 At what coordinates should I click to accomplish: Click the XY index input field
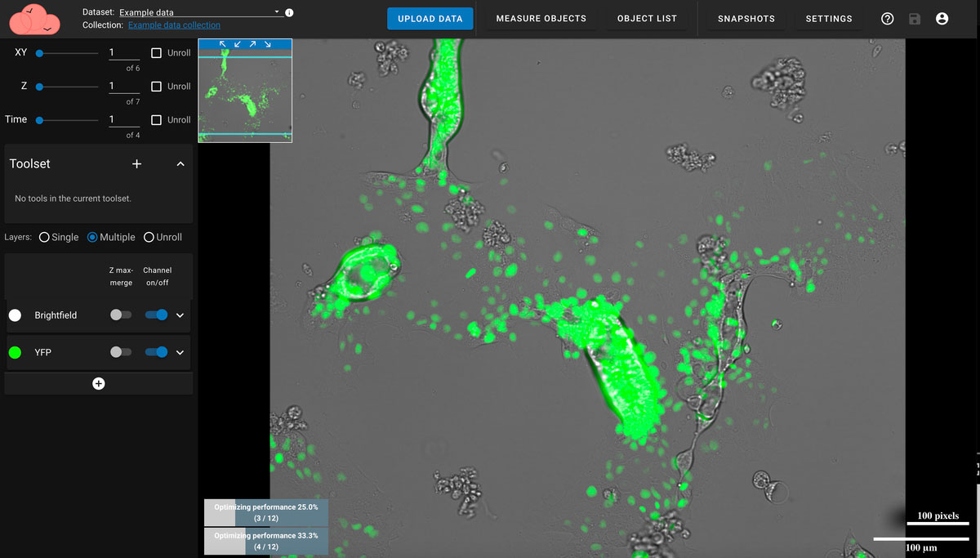pos(124,53)
